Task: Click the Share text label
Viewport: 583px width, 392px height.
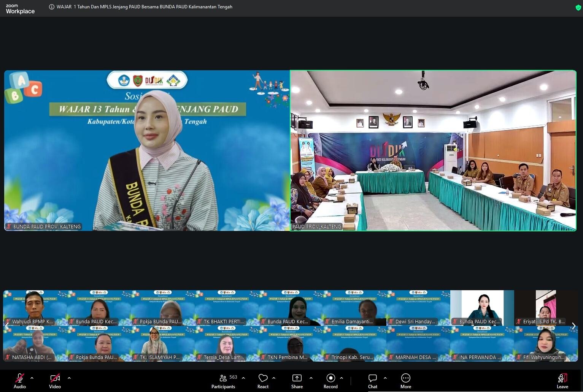Action: [297, 387]
